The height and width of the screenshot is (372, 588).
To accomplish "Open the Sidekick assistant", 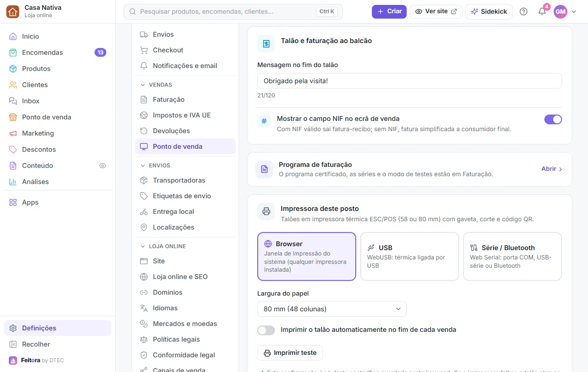I will tap(489, 12).
